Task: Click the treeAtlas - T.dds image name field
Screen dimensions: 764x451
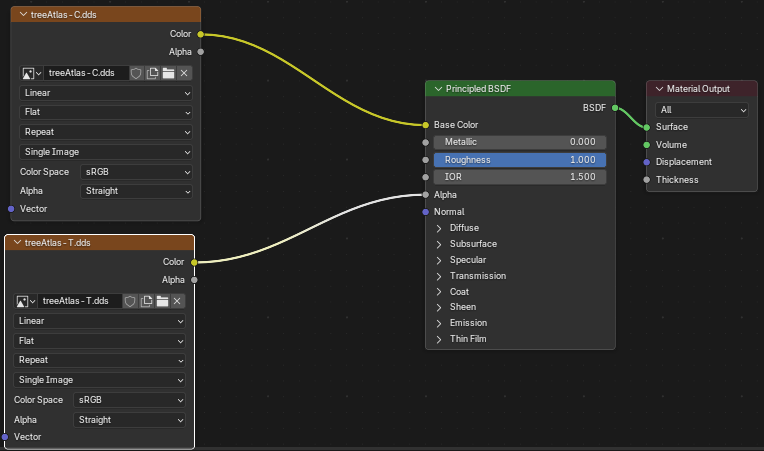Action: pyautogui.click(x=80, y=301)
